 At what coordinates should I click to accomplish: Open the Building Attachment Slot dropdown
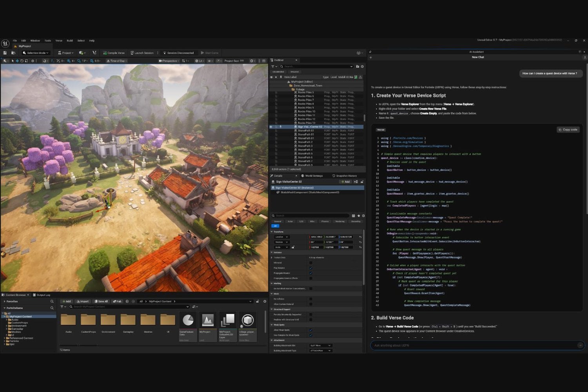pos(321,345)
